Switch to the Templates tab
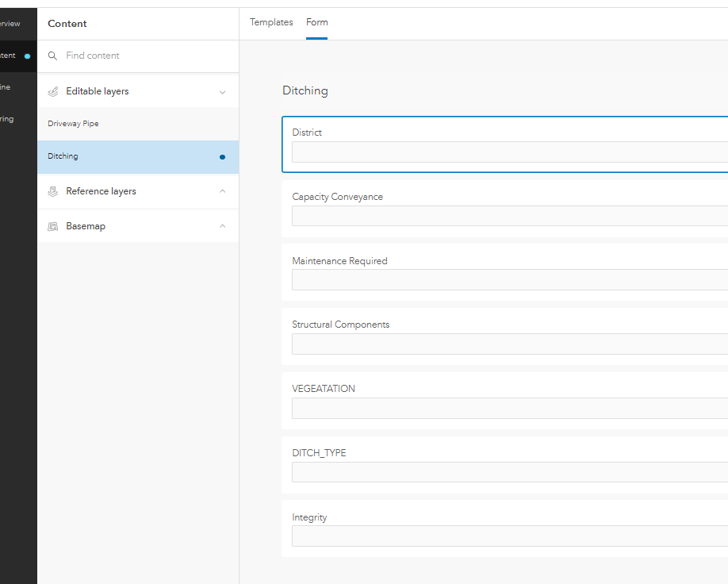Image resolution: width=728 pixels, height=584 pixels. (x=271, y=22)
